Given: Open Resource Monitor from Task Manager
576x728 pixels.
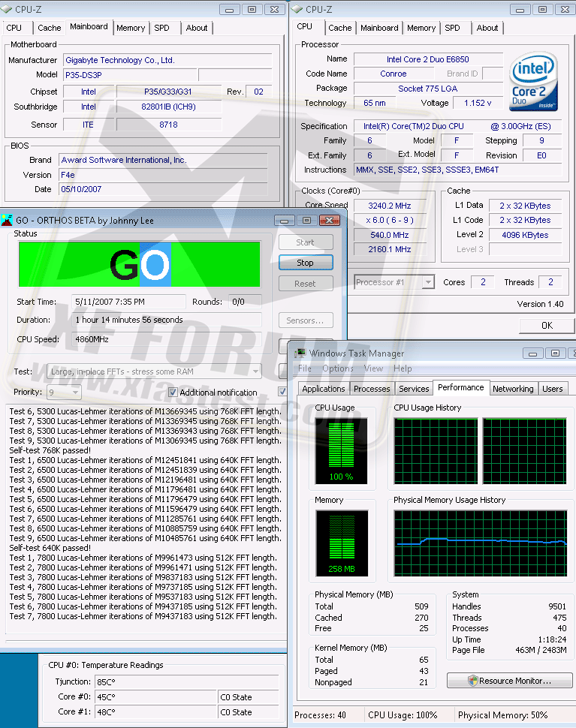Looking at the screenshot, I should [x=510, y=681].
